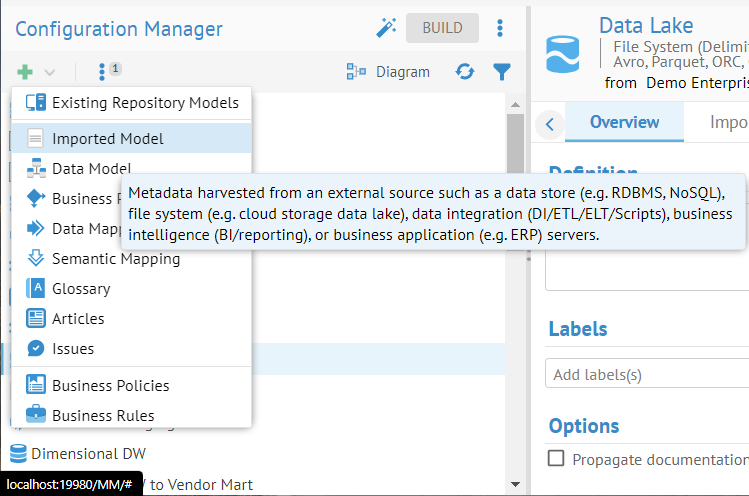Open the Diagram view
This screenshot has height=496, width=749.
click(x=388, y=72)
